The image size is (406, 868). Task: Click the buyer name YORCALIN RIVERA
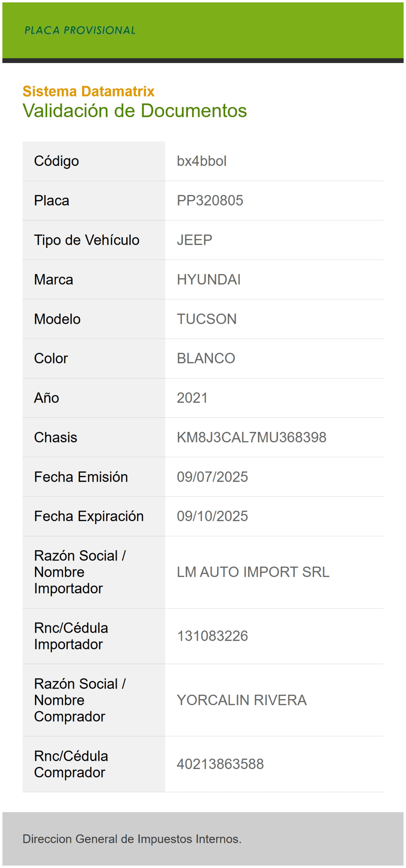tap(241, 700)
